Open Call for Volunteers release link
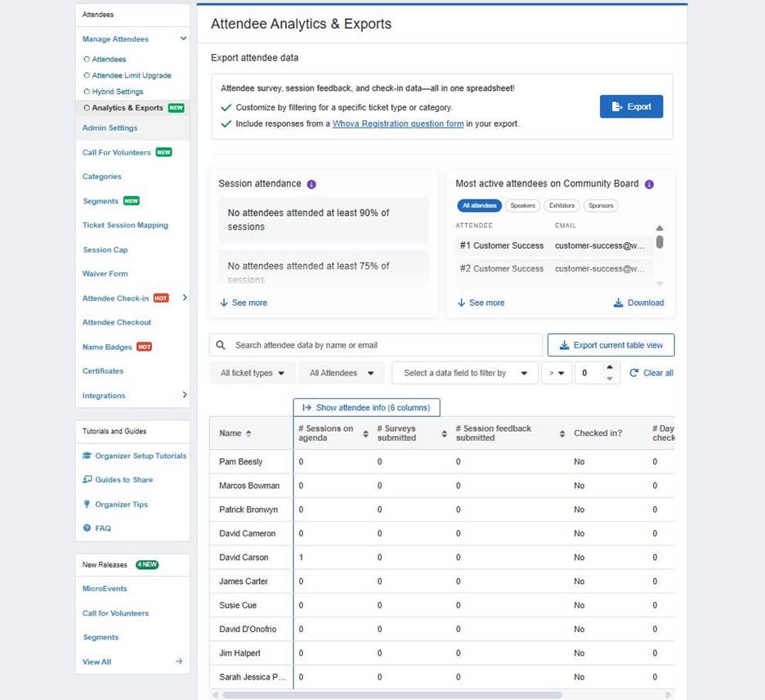 point(115,613)
